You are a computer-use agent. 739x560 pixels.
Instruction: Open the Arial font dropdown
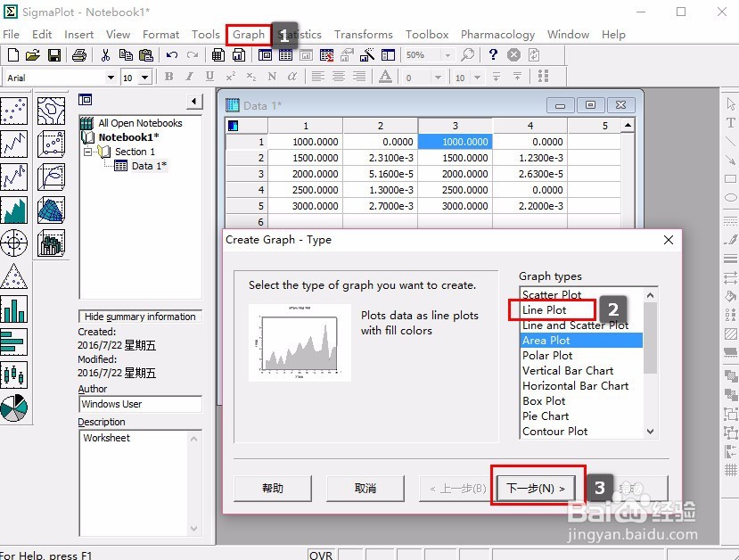111,78
